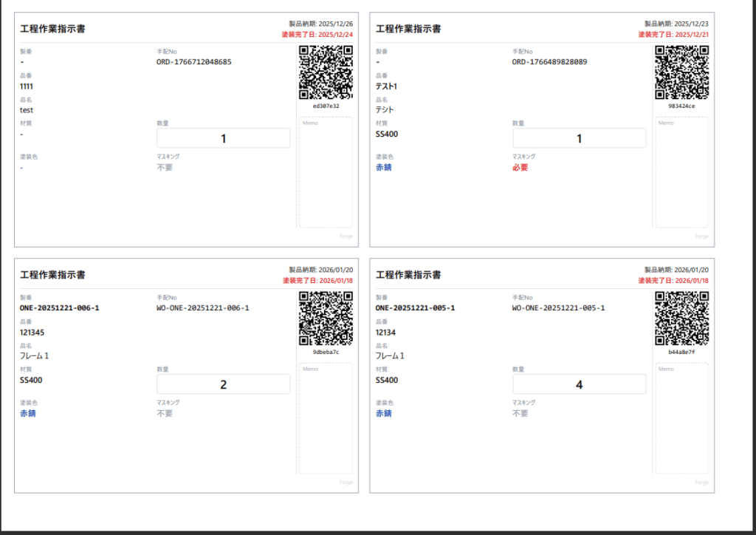Select the QR code labeled 9dbeba7c
Image resolution: width=756 pixels, height=535 pixels.
coord(326,318)
